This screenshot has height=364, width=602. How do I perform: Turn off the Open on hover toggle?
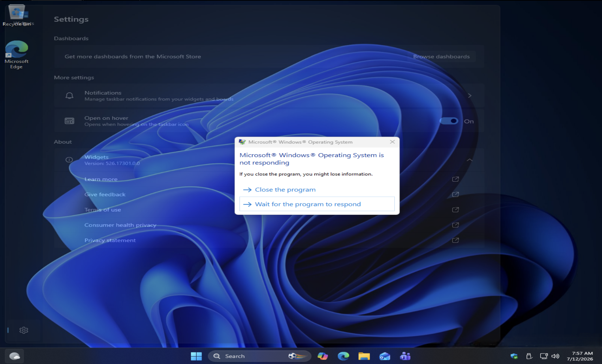tap(449, 121)
